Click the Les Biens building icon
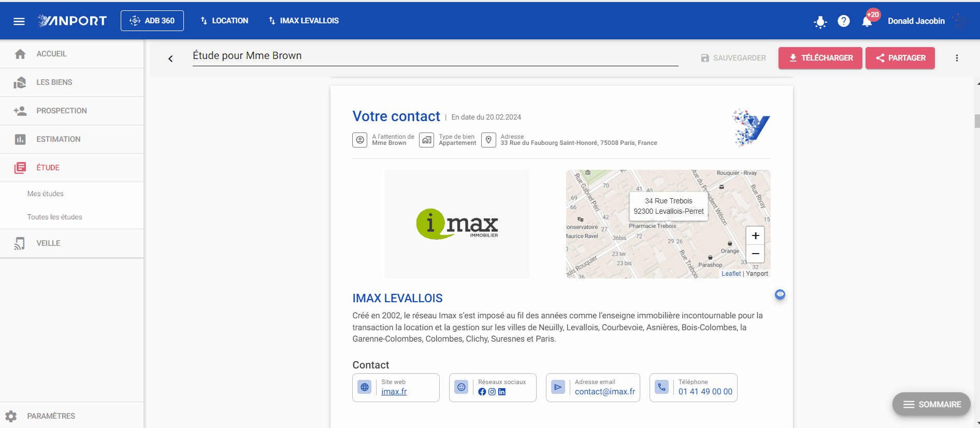Viewport: 980px width, 428px height. (20, 82)
